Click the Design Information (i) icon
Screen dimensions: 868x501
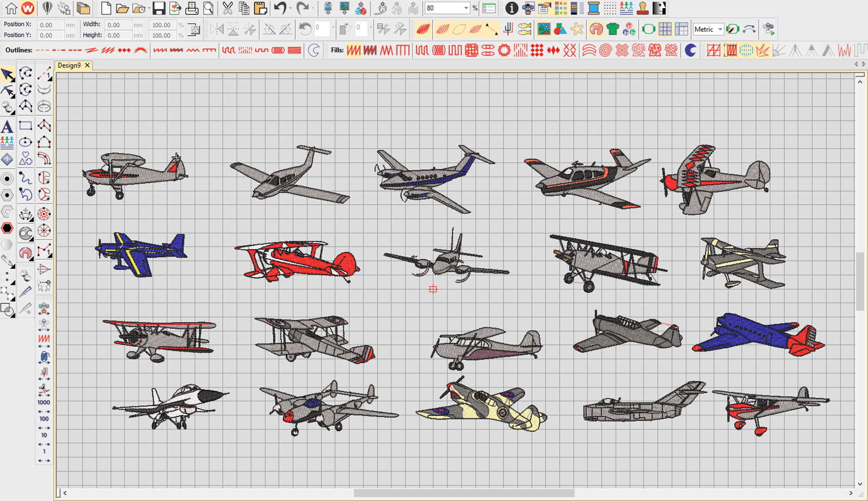click(x=512, y=8)
